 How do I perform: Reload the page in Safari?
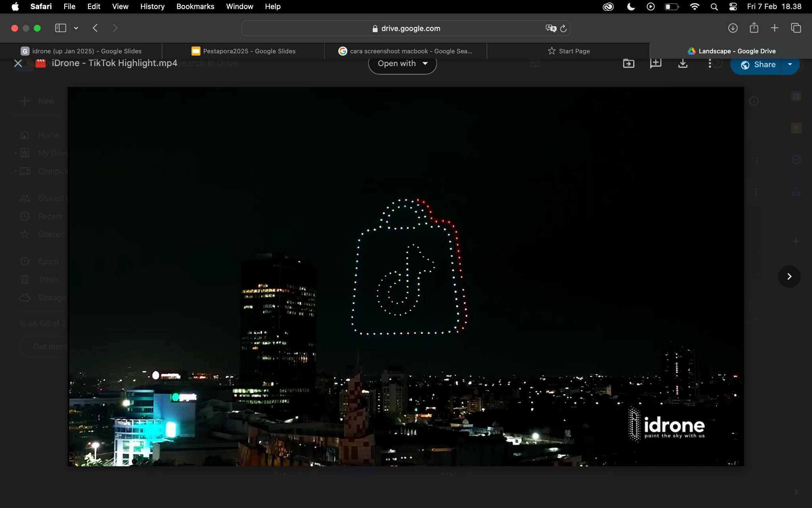[563, 28]
